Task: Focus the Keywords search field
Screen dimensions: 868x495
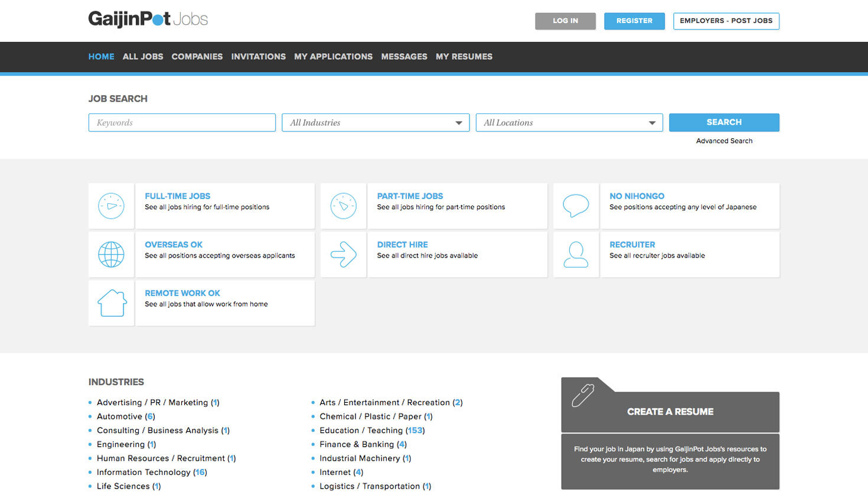Action: pyautogui.click(x=182, y=123)
